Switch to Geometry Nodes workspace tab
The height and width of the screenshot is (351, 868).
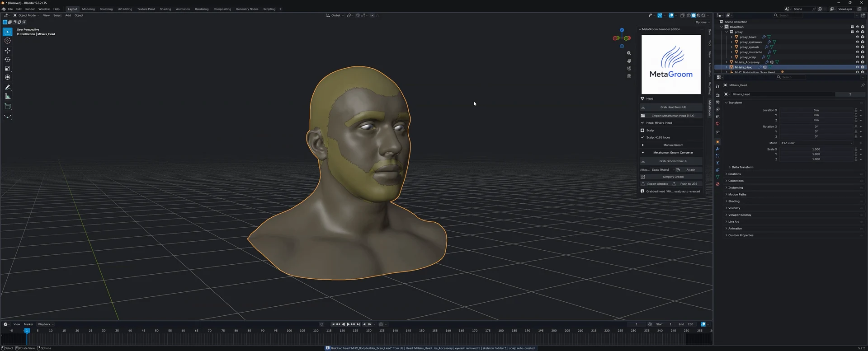[247, 9]
